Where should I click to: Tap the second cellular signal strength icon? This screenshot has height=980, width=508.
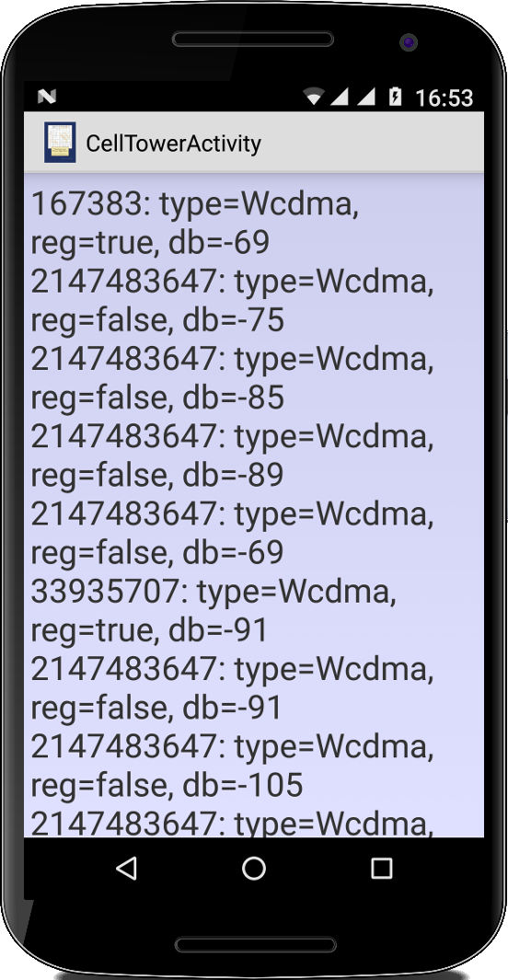(x=365, y=97)
